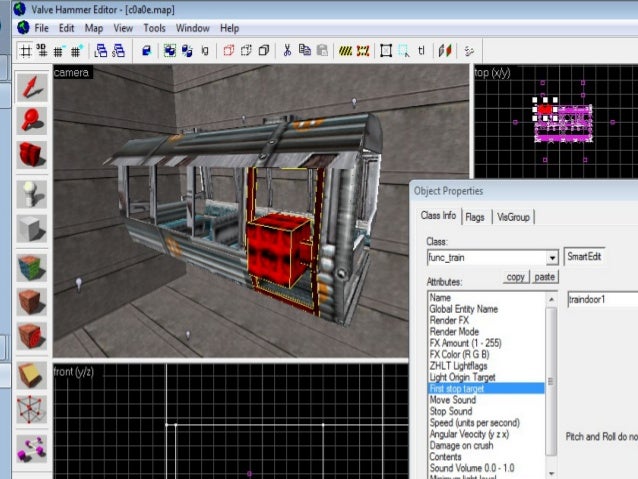
Task: Open the Tools menu
Action: 154,28
